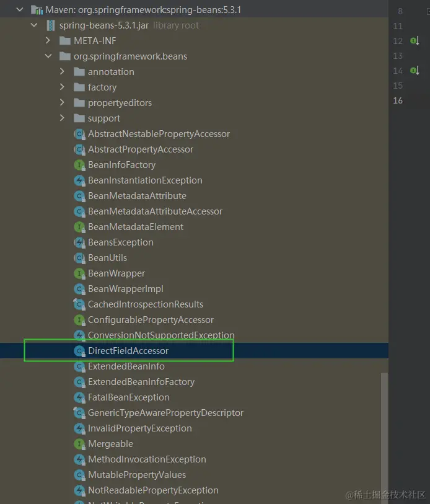The width and height of the screenshot is (430, 504).
Task: Expand the factory package
Action: pyautogui.click(x=62, y=87)
